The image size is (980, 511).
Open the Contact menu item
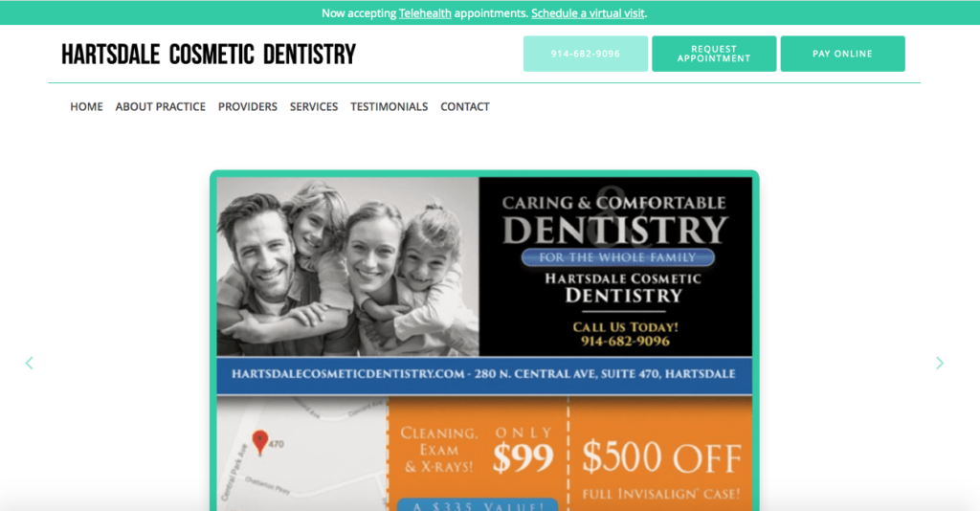point(465,107)
